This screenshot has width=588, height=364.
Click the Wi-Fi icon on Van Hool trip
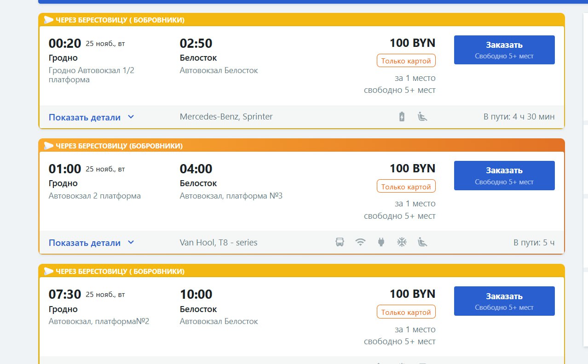361,242
